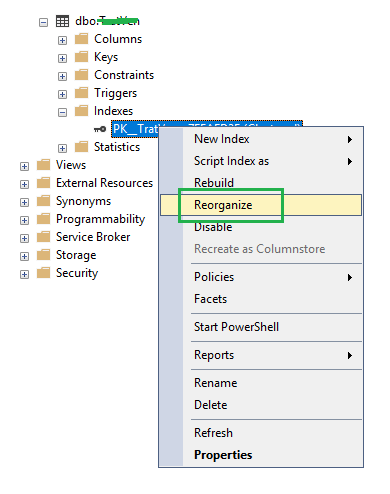Select the Security folder label

click(77, 273)
